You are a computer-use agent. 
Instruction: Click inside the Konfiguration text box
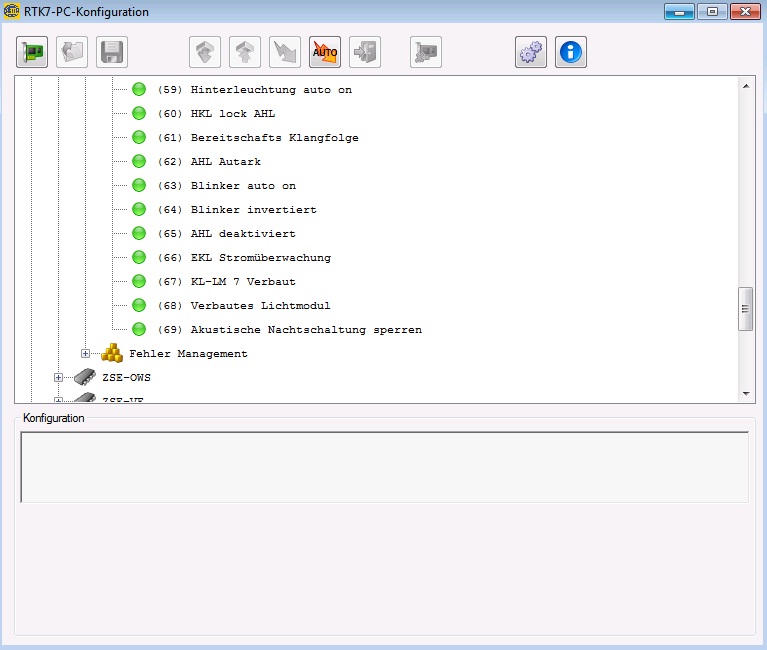pos(384,467)
